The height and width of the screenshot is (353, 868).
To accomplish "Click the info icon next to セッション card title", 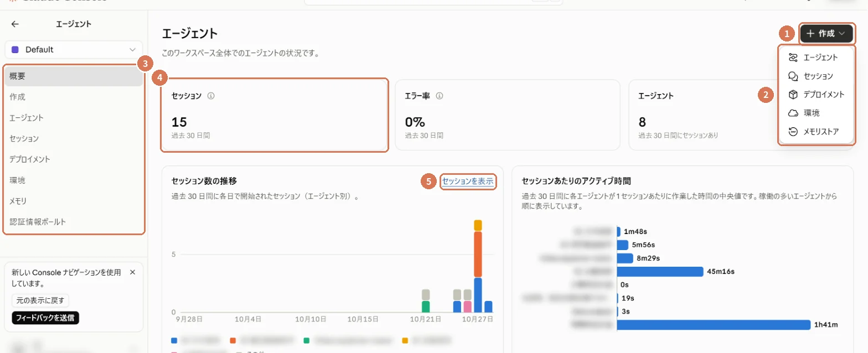I will [210, 96].
